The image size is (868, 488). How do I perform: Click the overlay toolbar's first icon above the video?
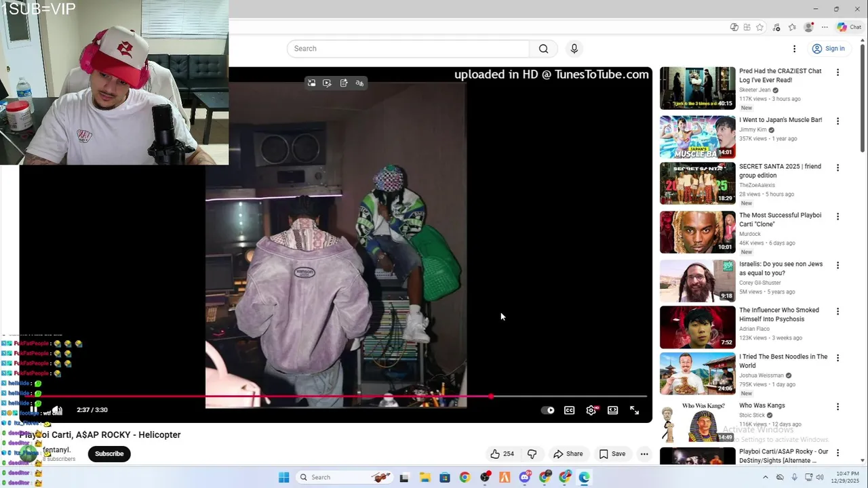click(311, 83)
